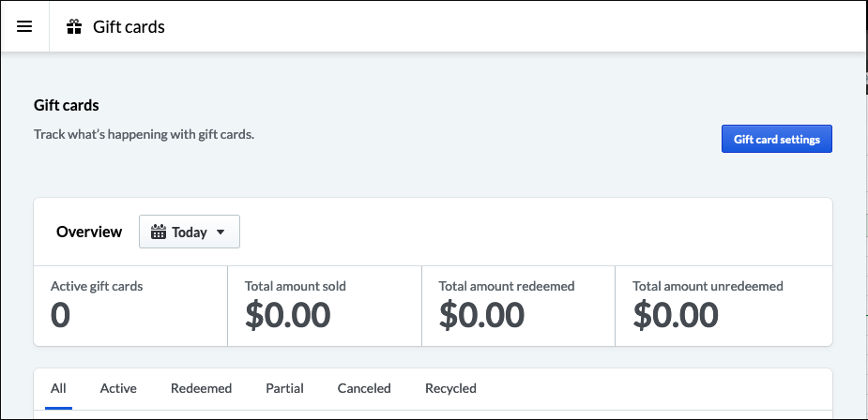Click the calendar icon beside Today
The image size is (868, 420).
[159, 232]
